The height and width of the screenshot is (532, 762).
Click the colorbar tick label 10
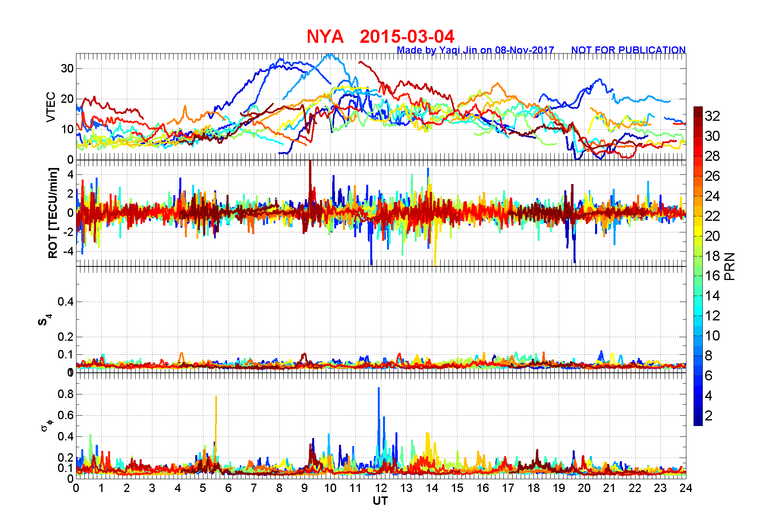tap(712, 336)
